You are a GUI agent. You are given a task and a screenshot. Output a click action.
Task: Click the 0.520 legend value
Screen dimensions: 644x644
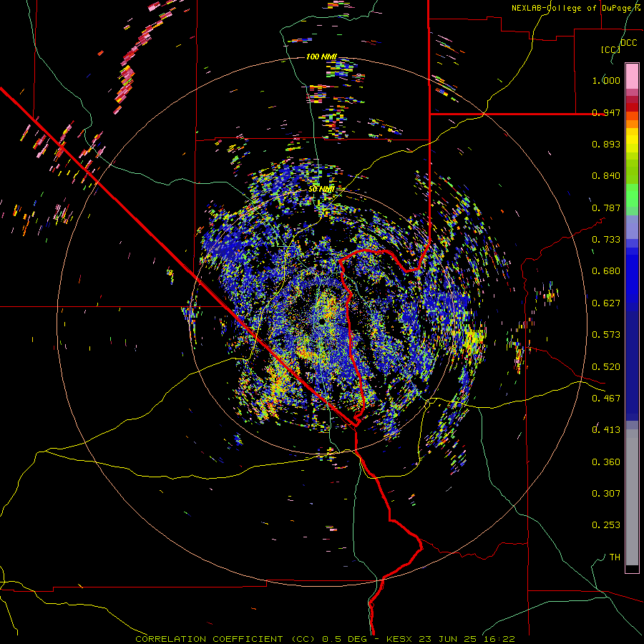606,367
